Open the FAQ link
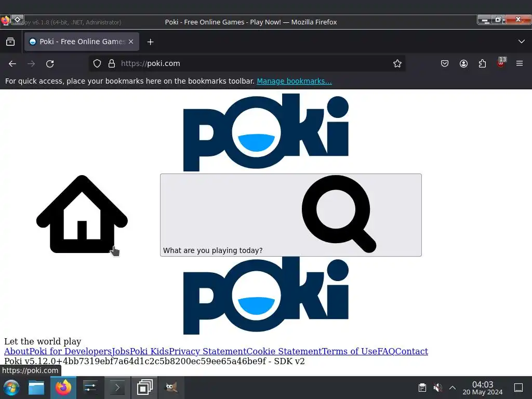This screenshot has height=399, width=532. click(387, 351)
